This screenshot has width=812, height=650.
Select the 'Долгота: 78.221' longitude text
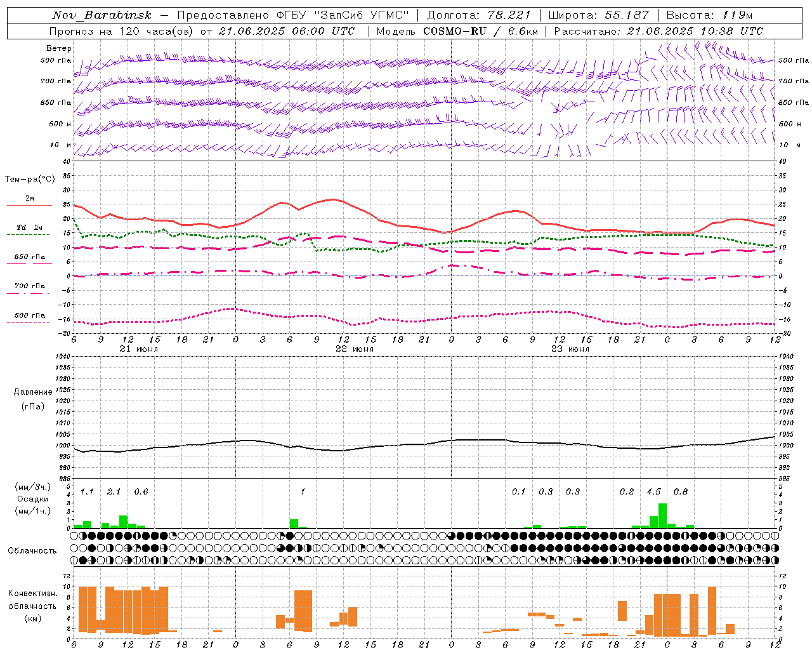[x=478, y=15]
